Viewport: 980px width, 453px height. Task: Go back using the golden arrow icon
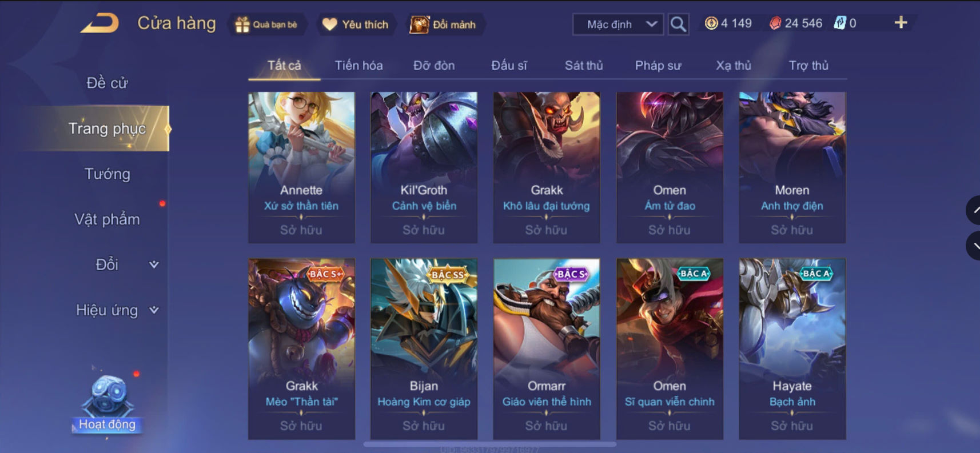pyautogui.click(x=100, y=23)
